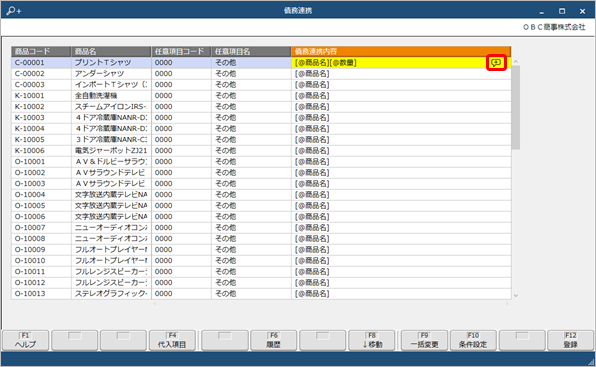
Task: Click the 商品コード column header
Action: point(41,52)
